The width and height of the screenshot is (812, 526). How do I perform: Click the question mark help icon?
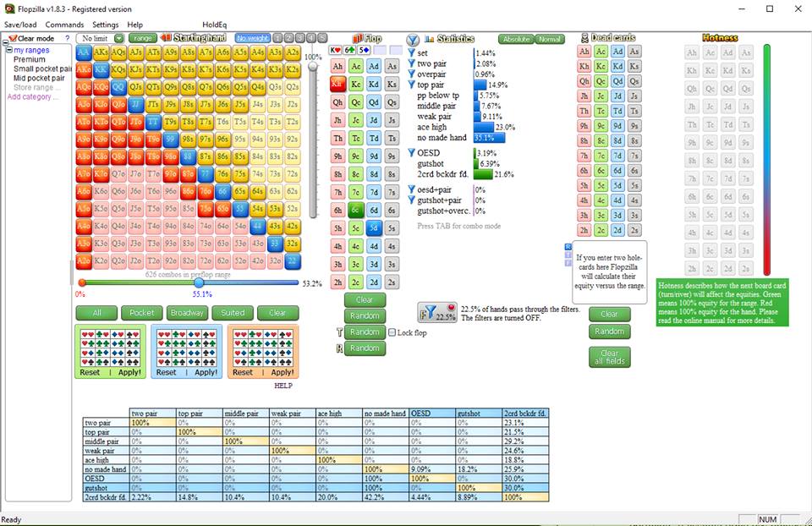click(67, 38)
